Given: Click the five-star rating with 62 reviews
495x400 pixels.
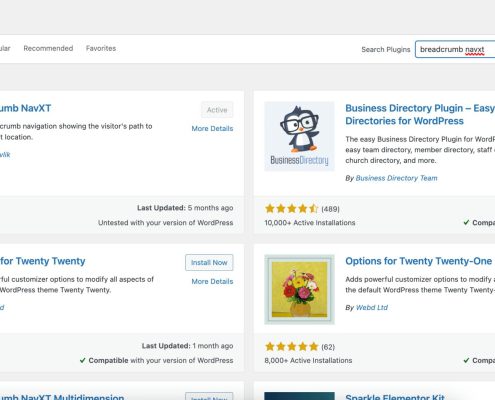Looking at the screenshot, I should coord(291,347).
